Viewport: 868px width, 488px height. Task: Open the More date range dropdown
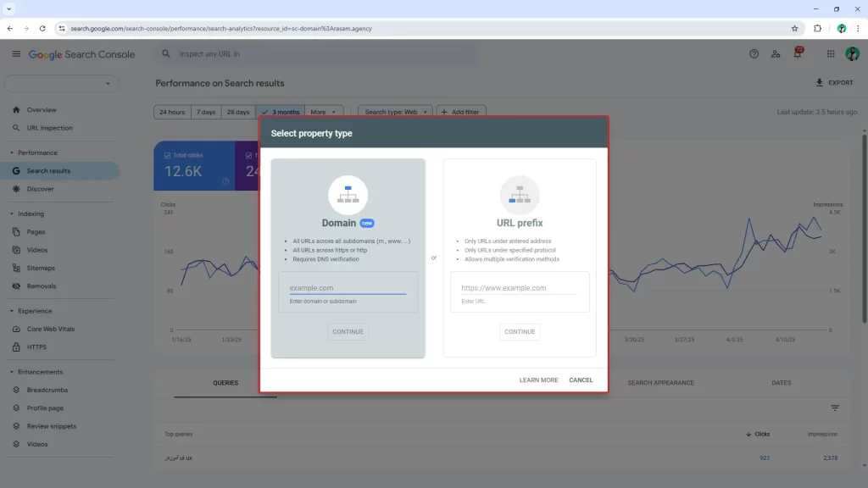[x=323, y=112]
